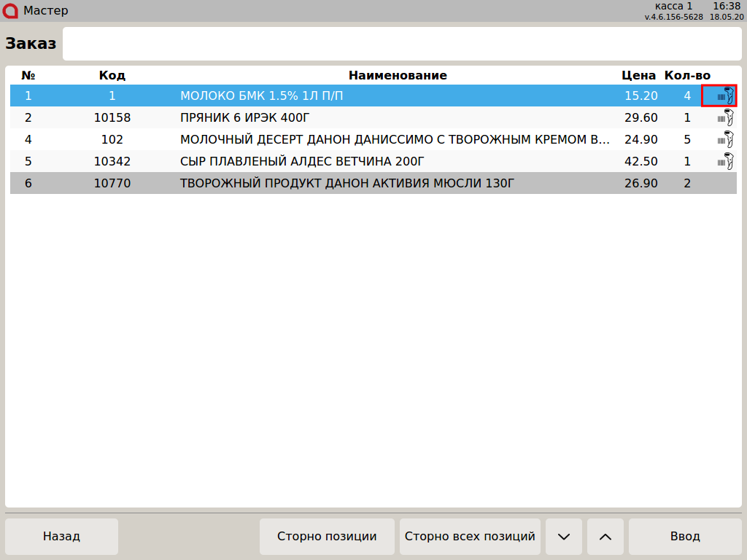Select the СЫР ПЛАВЛЕНЫЙ АЛДЕС ВЕТЧИНА row
747x560 pixels.
tap(301, 161)
